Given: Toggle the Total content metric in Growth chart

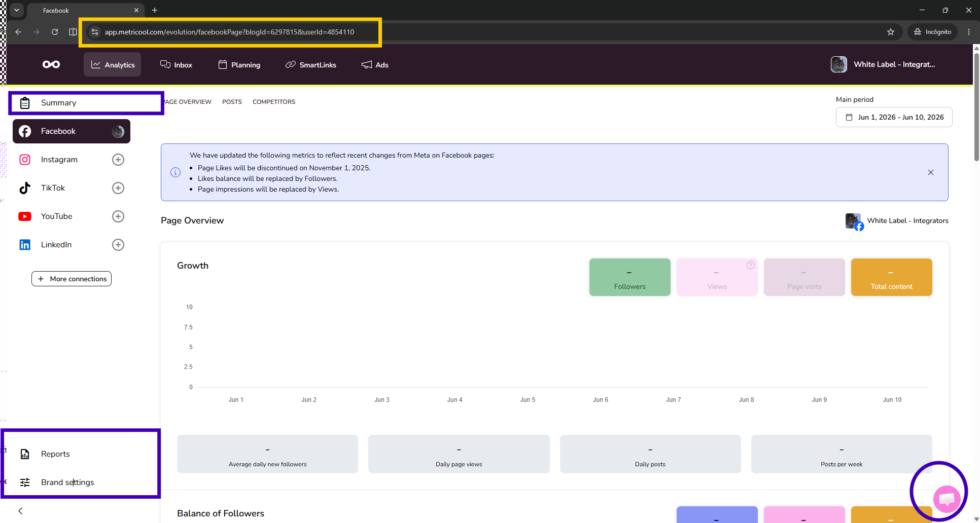Looking at the screenshot, I should point(892,277).
